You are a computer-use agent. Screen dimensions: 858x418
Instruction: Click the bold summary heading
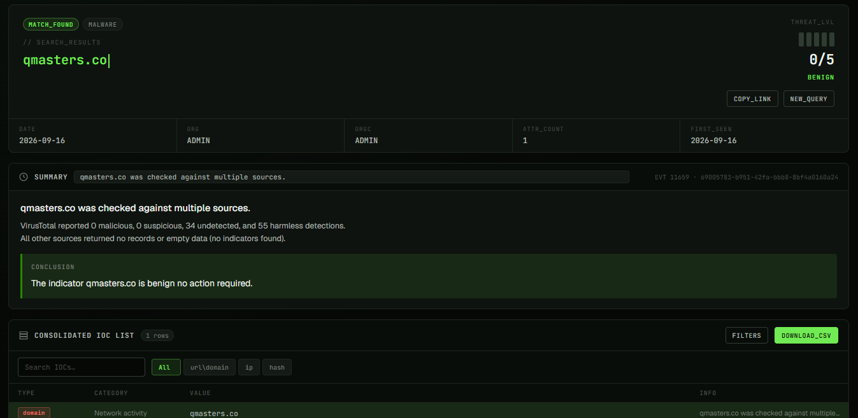(135, 208)
